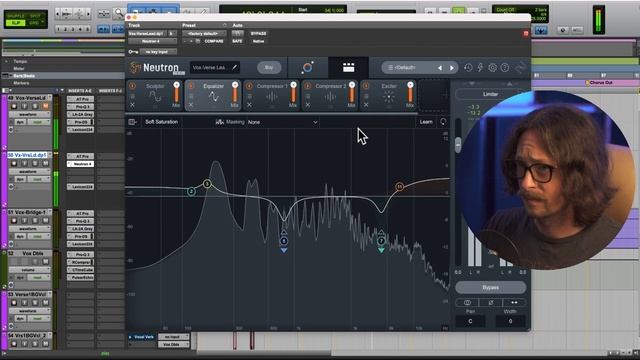Toggle Sculptor module power button
Image resolution: width=640 pixels, height=360 pixels.
132,86
